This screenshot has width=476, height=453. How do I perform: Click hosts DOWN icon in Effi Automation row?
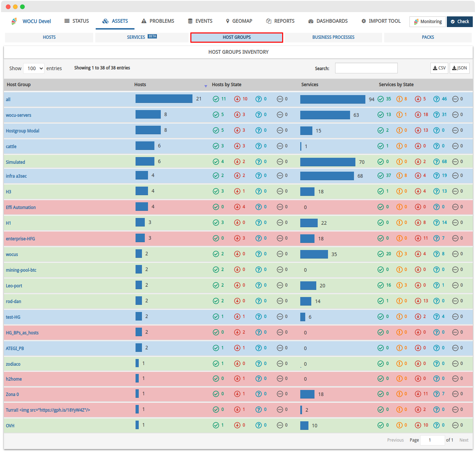237,207
